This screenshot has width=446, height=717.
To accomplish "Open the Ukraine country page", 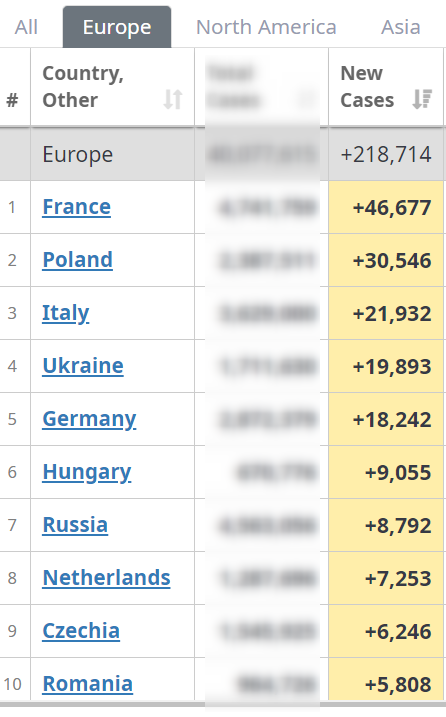I will coord(83,366).
